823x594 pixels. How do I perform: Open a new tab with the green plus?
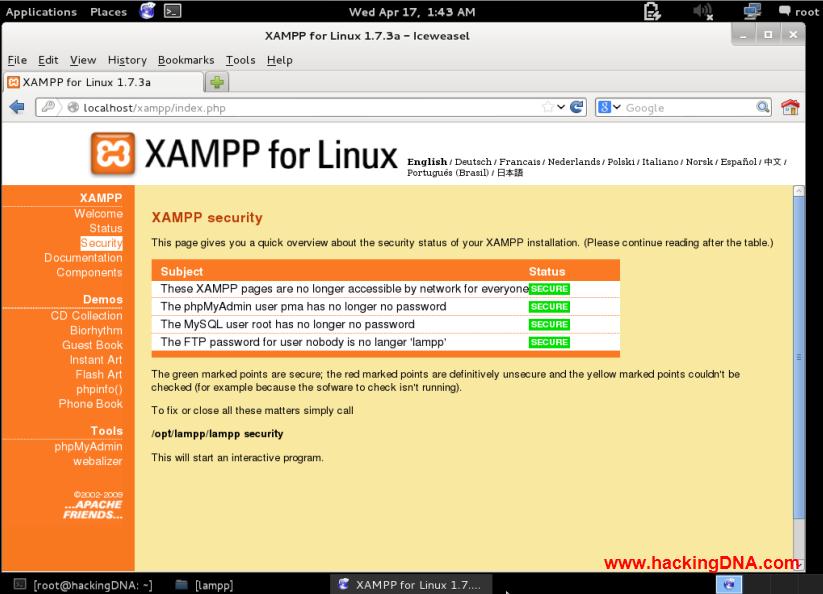(x=216, y=82)
